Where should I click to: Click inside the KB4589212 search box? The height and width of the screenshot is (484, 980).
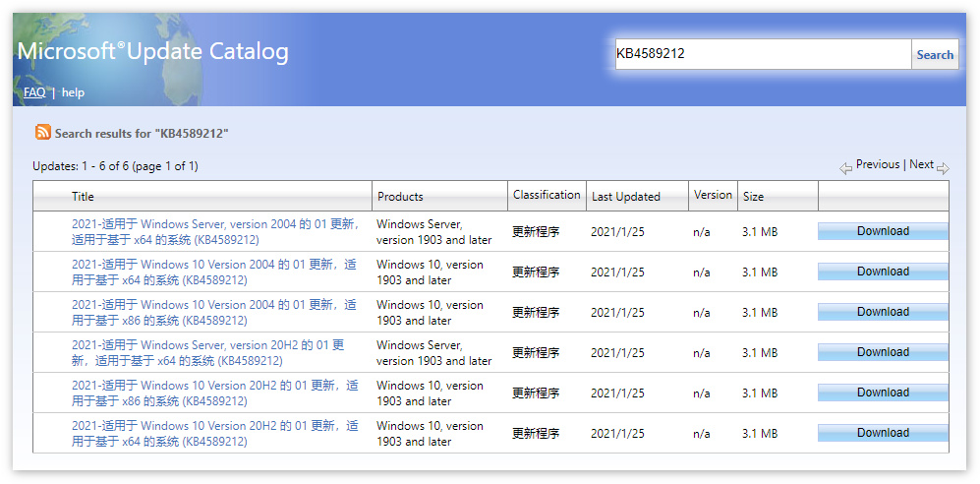tap(762, 54)
